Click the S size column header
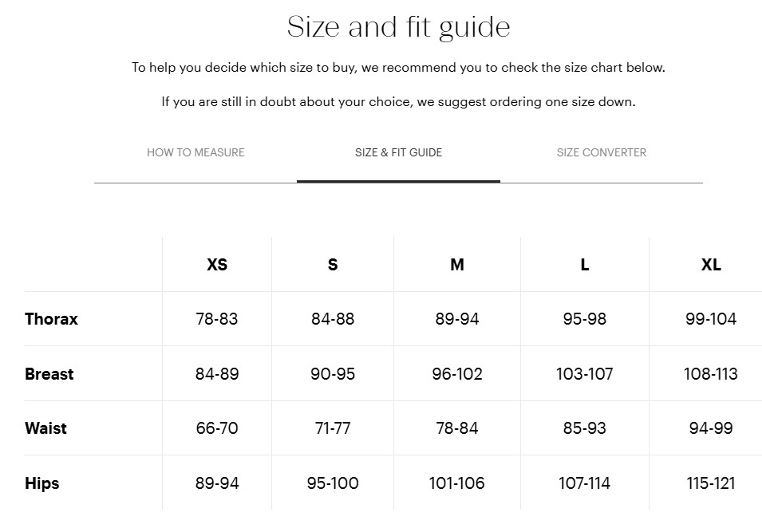Image resolution: width=762 pixels, height=532 pixels. [x=333, y=265]
